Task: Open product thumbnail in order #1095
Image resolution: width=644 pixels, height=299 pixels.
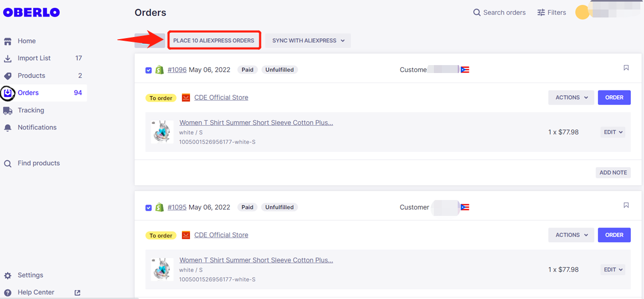Action: click(162, 269)
